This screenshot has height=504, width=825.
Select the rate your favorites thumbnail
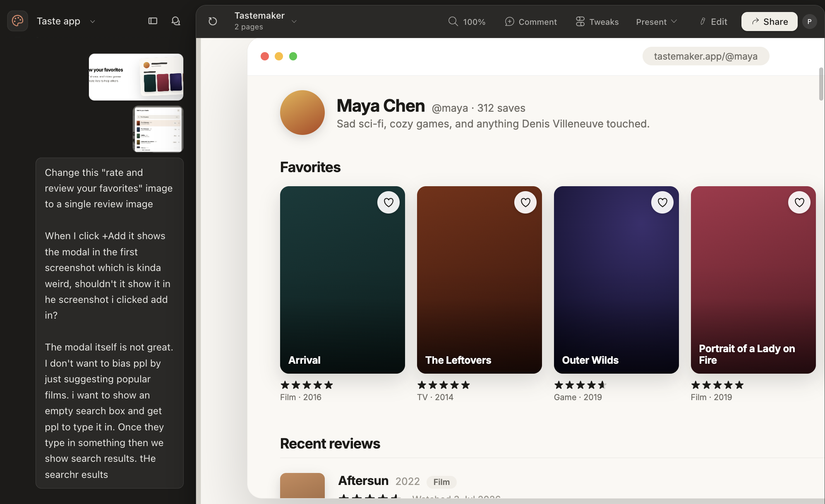pyautogui.click(x=136, y=77)
